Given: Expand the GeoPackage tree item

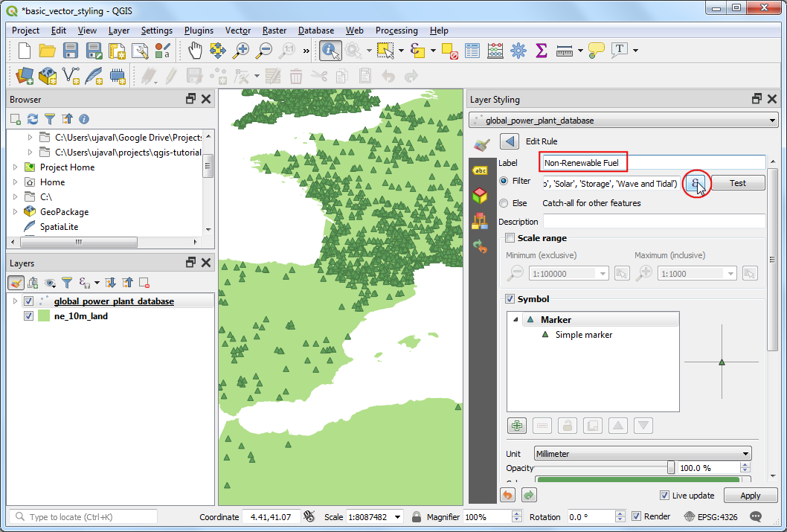Looking at the screenshot, I should 15,212.
